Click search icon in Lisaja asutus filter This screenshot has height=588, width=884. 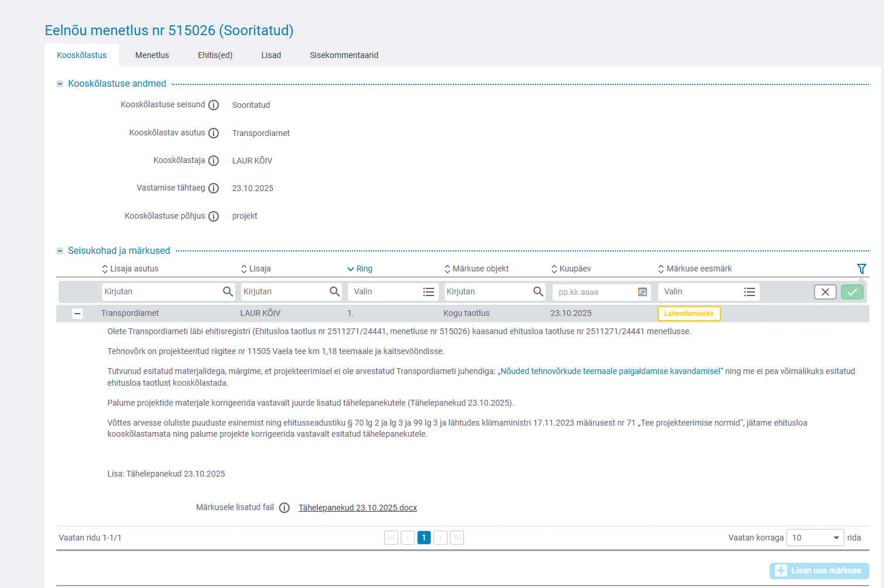point(228,291)
